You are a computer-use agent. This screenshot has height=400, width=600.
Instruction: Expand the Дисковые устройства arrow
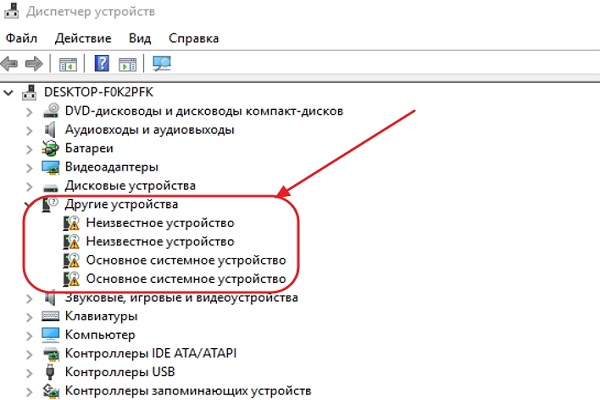[29, 187]
